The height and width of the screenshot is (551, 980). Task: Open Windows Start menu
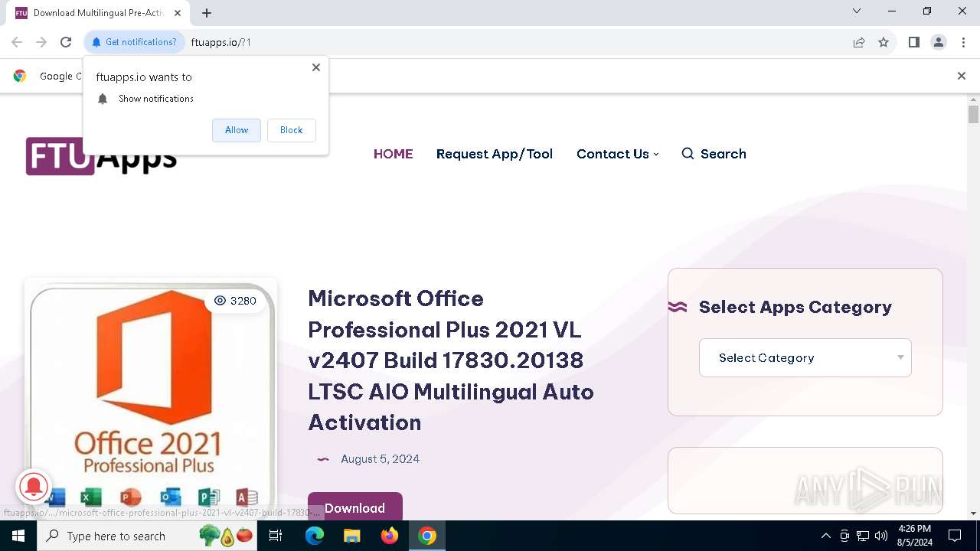[x=18, y=536]
